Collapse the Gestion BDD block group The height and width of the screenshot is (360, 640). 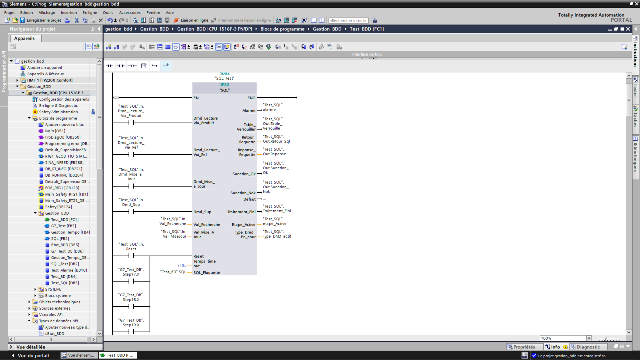(x=35, y=213)
